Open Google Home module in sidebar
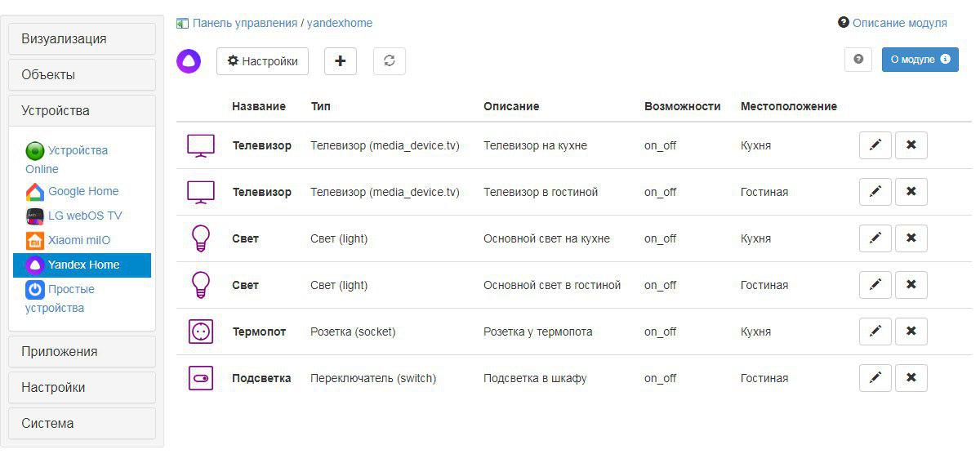This screenshot has width=980, height=454. [82, 191]
